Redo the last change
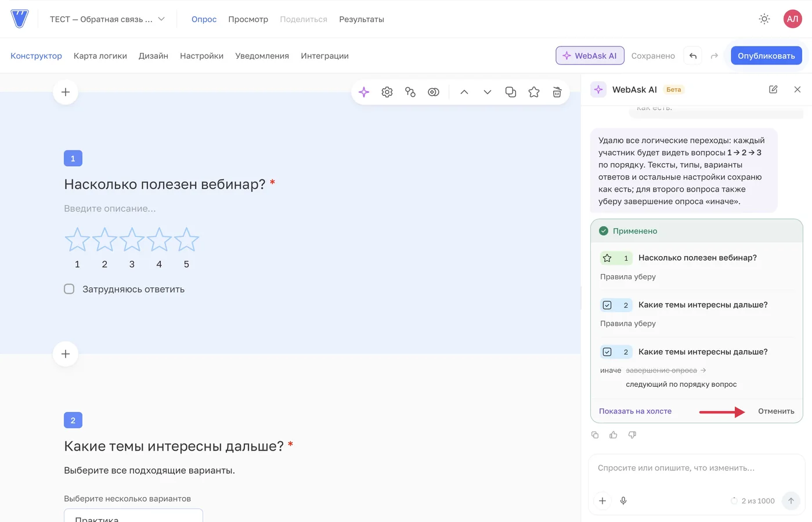The image size is (812, 522). click(714, 56)
